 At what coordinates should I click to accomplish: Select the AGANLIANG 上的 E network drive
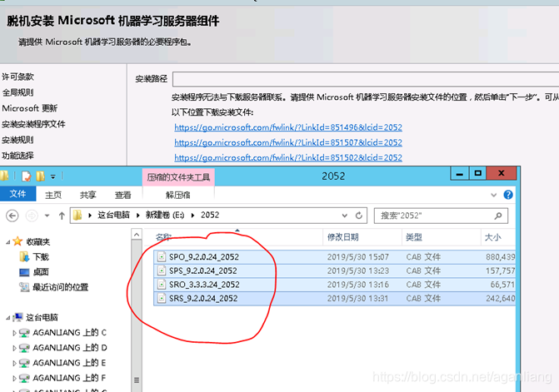click(x=62, y=363)
